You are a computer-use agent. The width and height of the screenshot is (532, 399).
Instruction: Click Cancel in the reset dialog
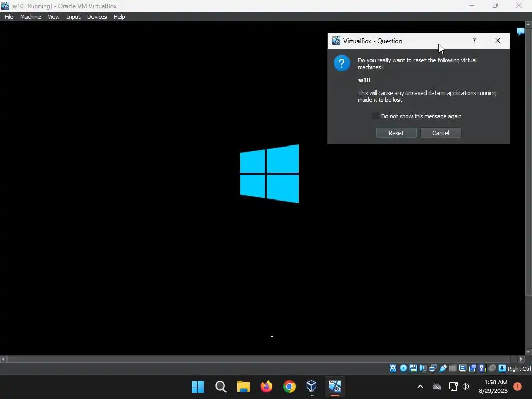[441, 133]
